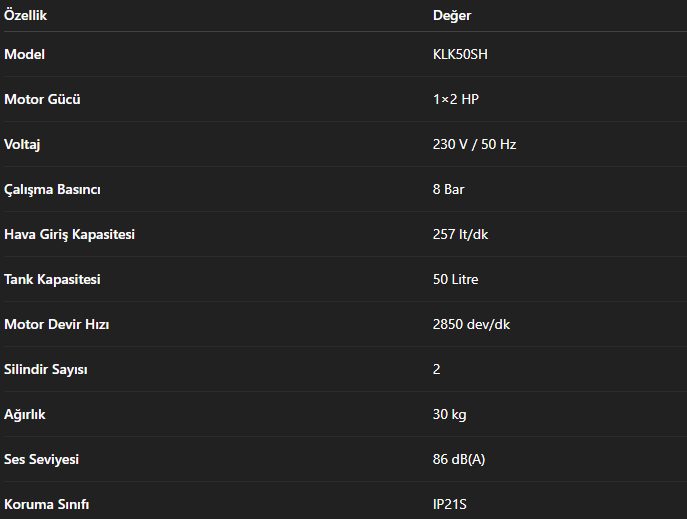Select the Çalışma Basıncı label
Image resolution: width=687 pixels, height=519 pixels.
52,189
